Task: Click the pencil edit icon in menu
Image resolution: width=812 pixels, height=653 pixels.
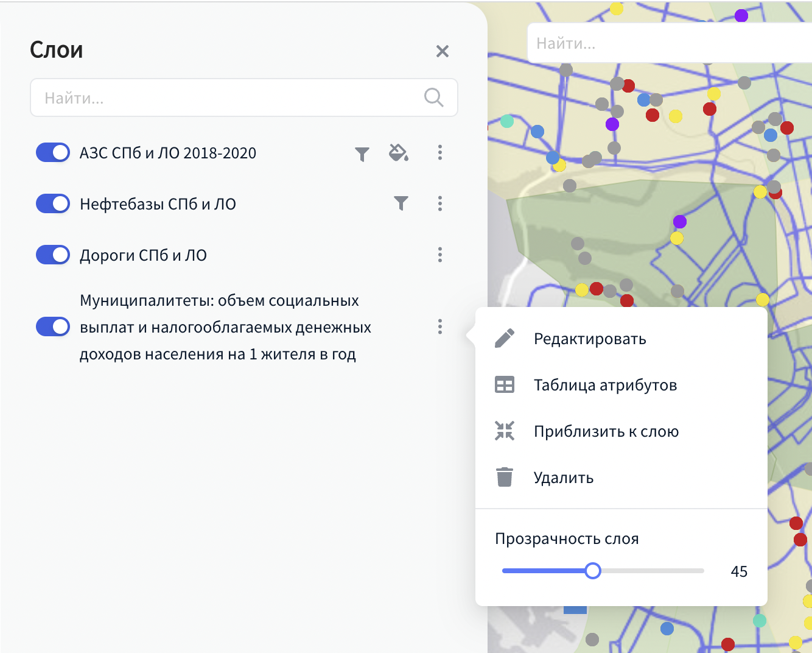Action: (x=505, y=339)
